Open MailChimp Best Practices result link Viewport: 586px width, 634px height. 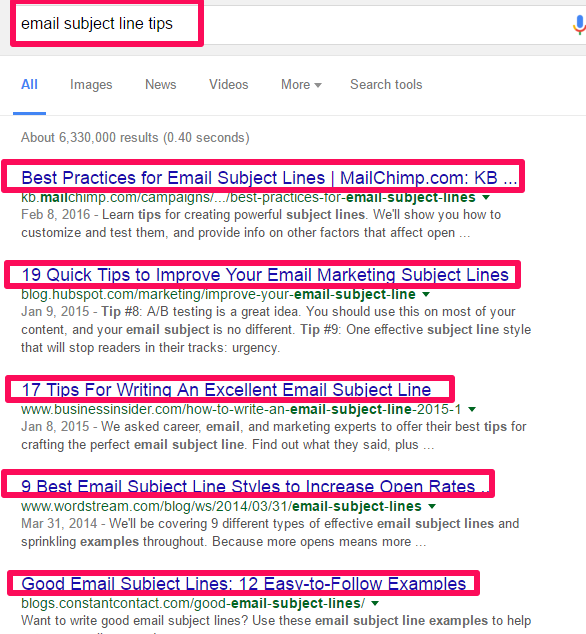point(269,178)
